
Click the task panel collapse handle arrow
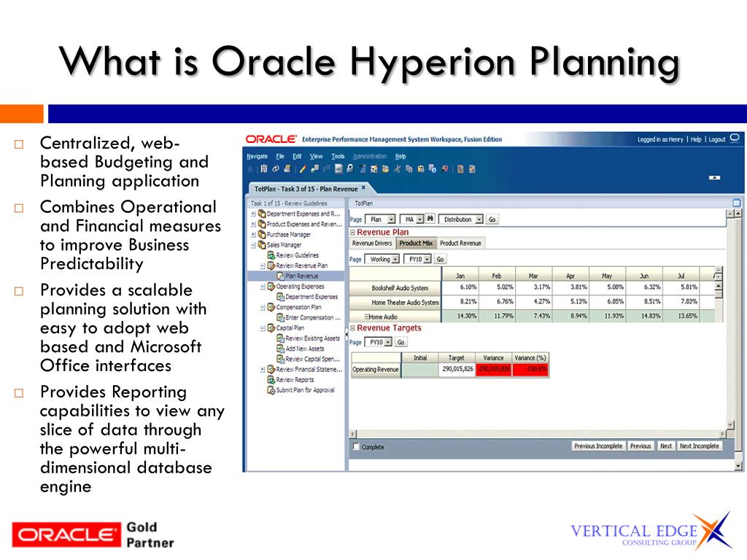coord(347,334)
